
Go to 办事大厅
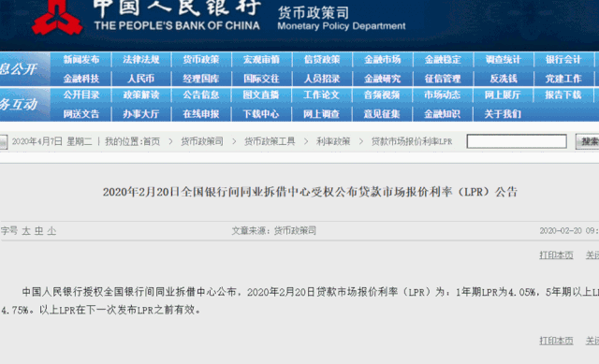[141, 114]
